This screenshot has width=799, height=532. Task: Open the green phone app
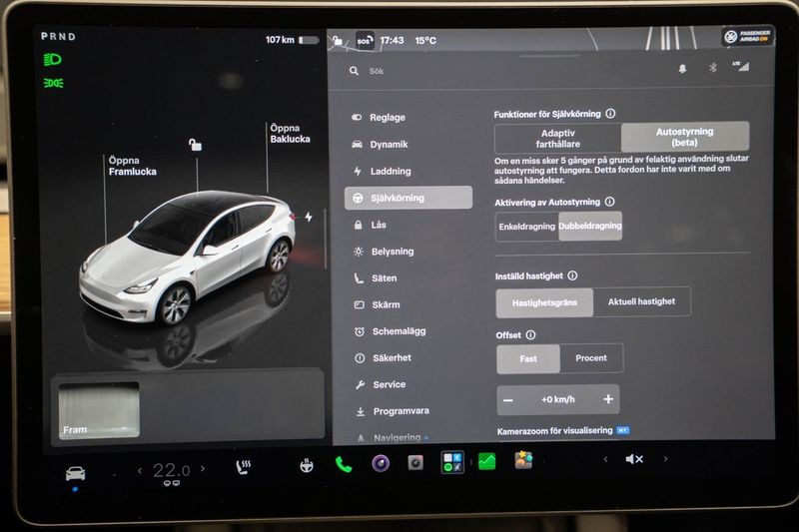343,464
